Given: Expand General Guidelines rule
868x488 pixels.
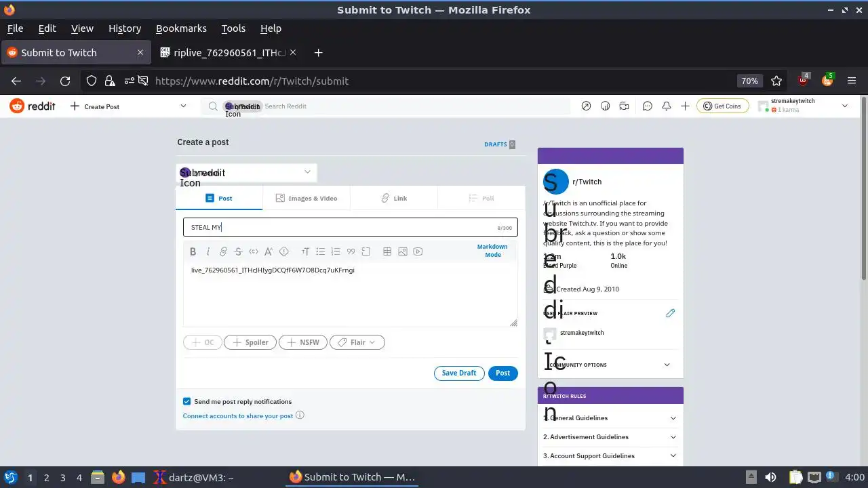Looking at the screenshot, I should [x=610, y=418].
